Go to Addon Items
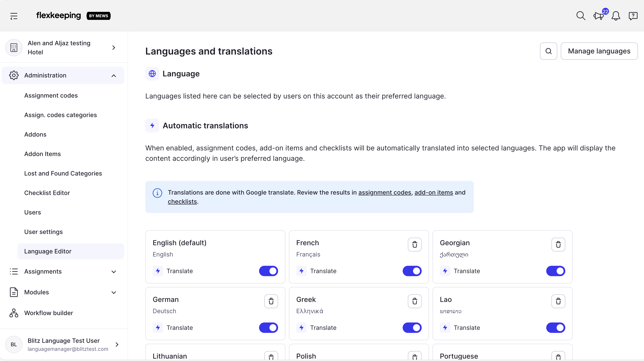 pyautogui.click(x=43, y=154)
